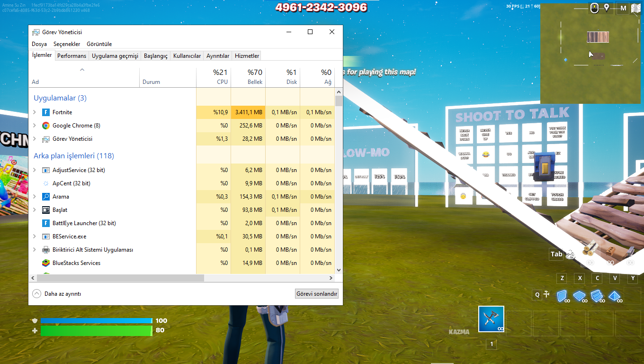Viewport: 644px width, 364px height.
Task: Click the Fortnite memory value 3.411,1 MB
Action: click(248, 112)
